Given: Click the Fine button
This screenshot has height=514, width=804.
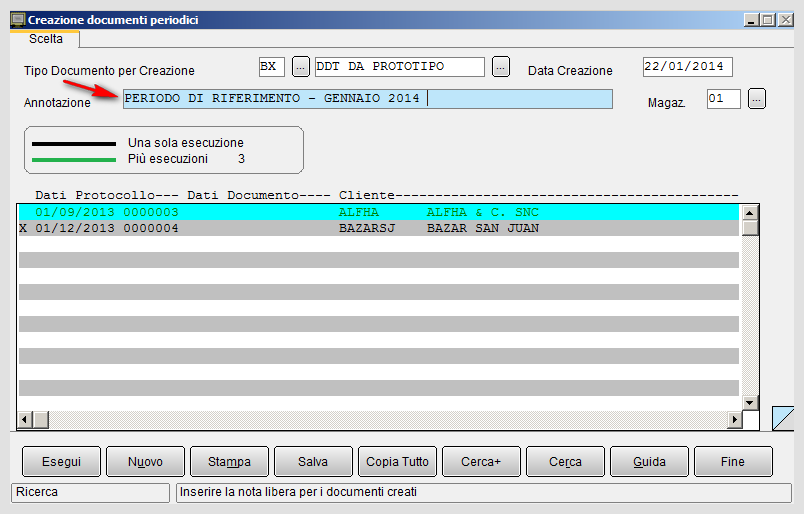Looking at the screenshot, I should (733, 462).
